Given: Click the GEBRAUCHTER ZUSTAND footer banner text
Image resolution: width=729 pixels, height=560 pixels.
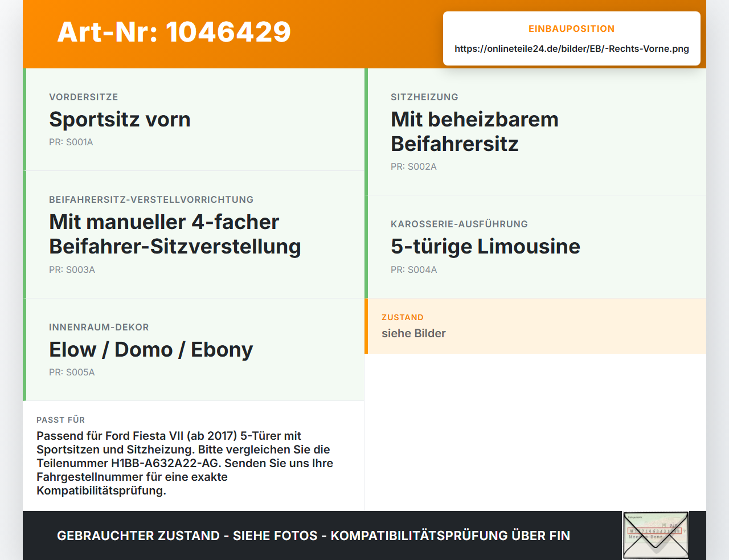Looking at the screenshot, I should click(313, 536).
